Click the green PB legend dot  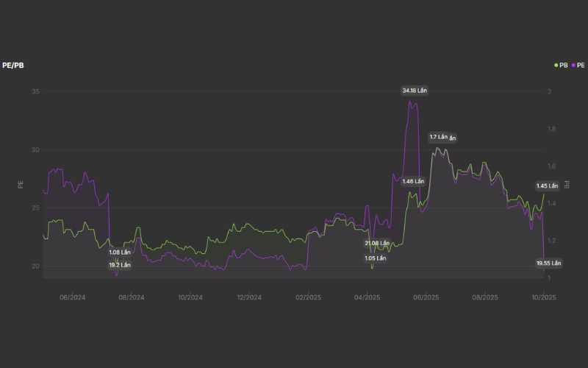556,66
